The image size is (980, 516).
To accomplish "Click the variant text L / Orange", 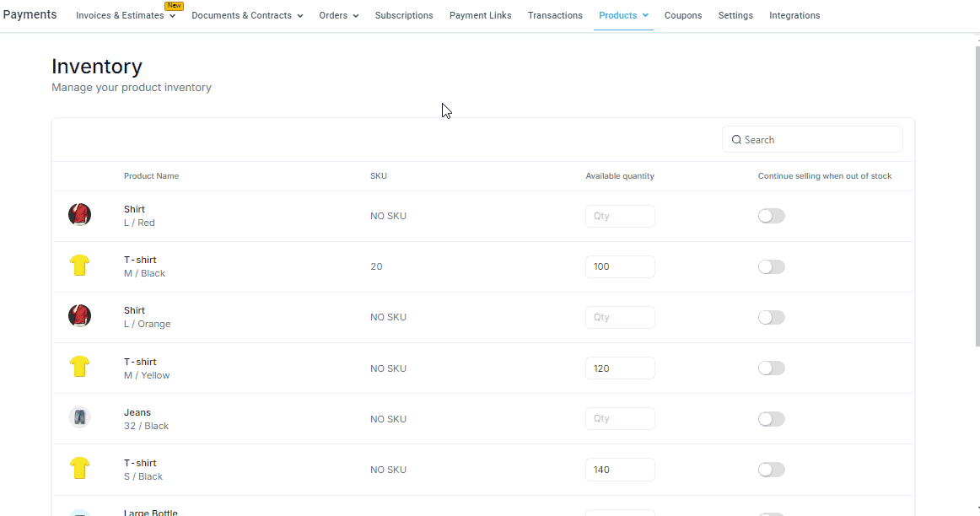I will (147, 324).
